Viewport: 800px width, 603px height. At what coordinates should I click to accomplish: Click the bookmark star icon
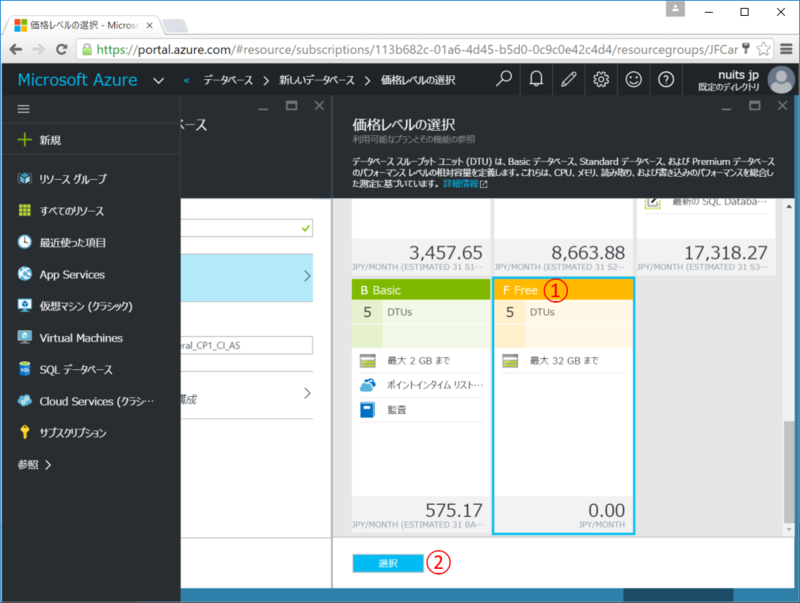763,49
